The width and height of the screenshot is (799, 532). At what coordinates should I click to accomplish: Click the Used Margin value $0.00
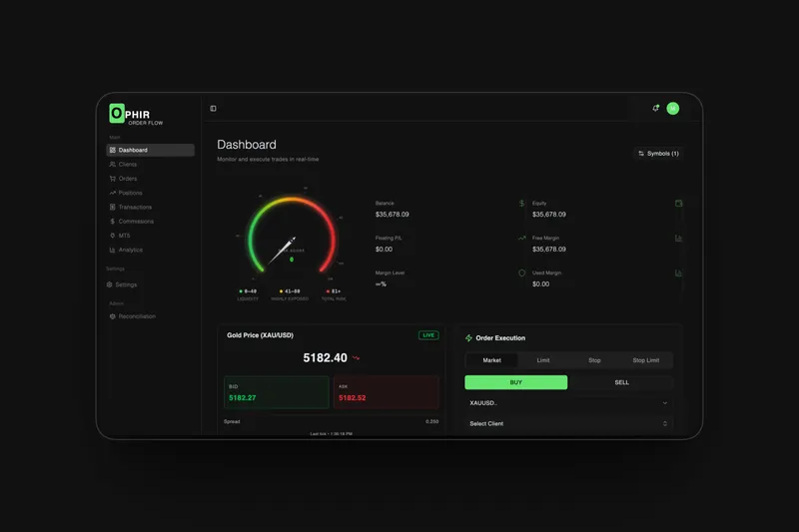point(540,284)
